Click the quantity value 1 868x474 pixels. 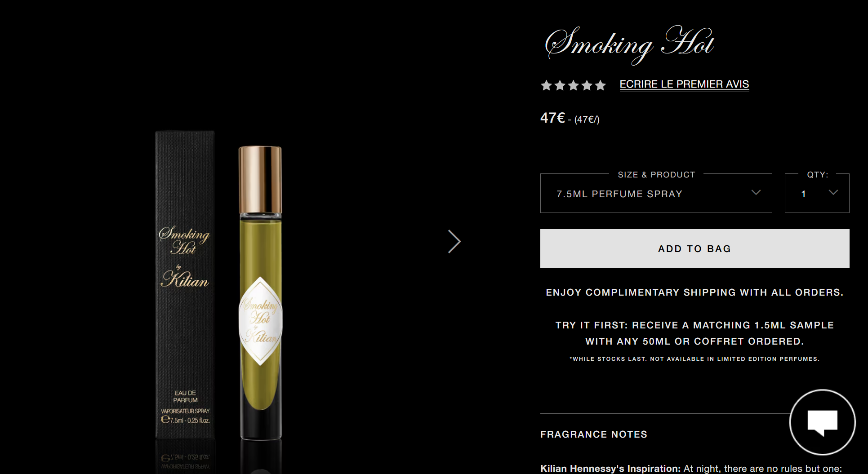[x=803, y=194]
